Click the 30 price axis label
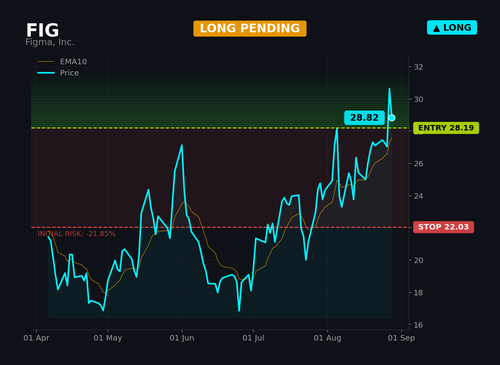500x365 pixels. [418, 99]
